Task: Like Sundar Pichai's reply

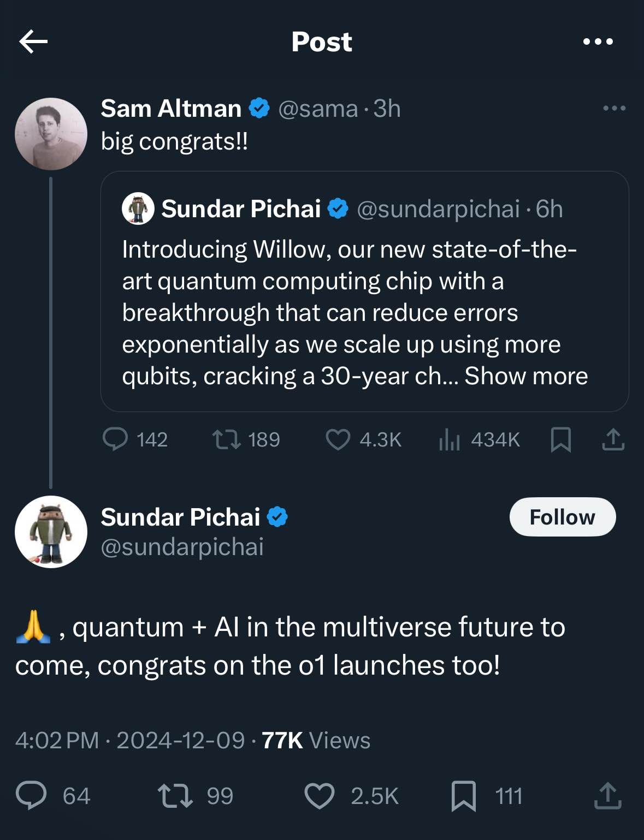Action: [319, 795]
